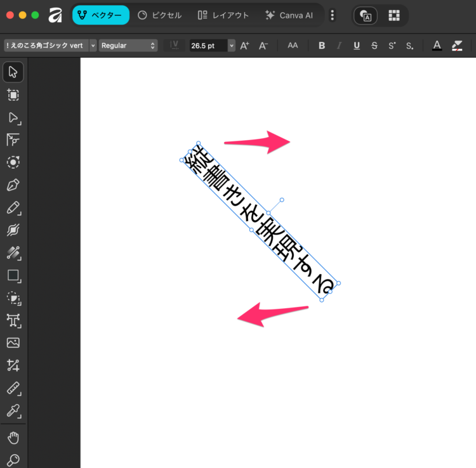This screenshot has height=468, width=476.
Task: Select the Hand view tool
Action: (13, 438)
